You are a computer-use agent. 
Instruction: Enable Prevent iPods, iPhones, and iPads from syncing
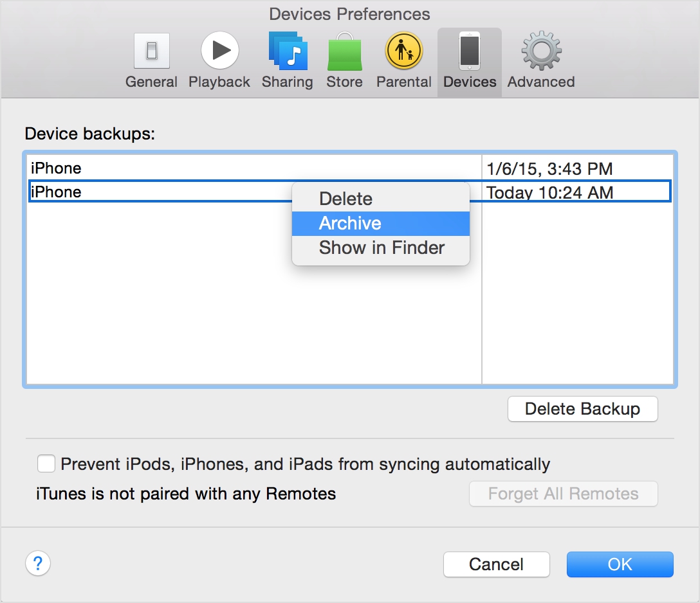(x=46, y=463)
